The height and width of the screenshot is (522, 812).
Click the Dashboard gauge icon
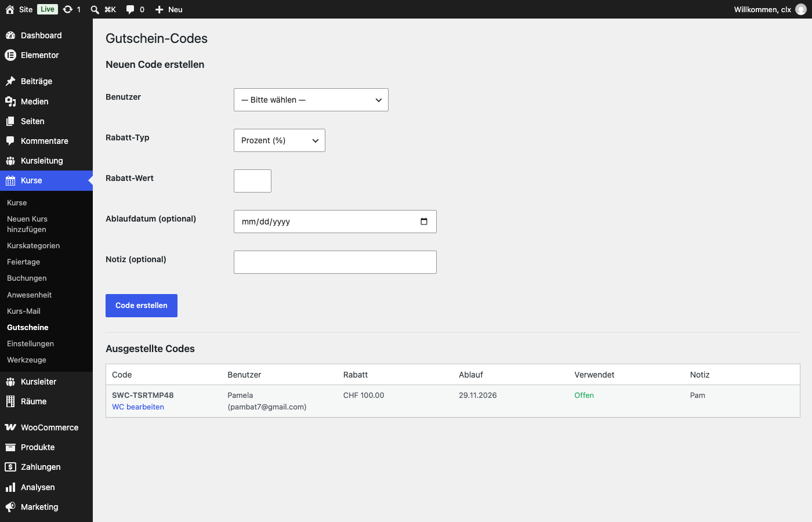tap(10, 35)
